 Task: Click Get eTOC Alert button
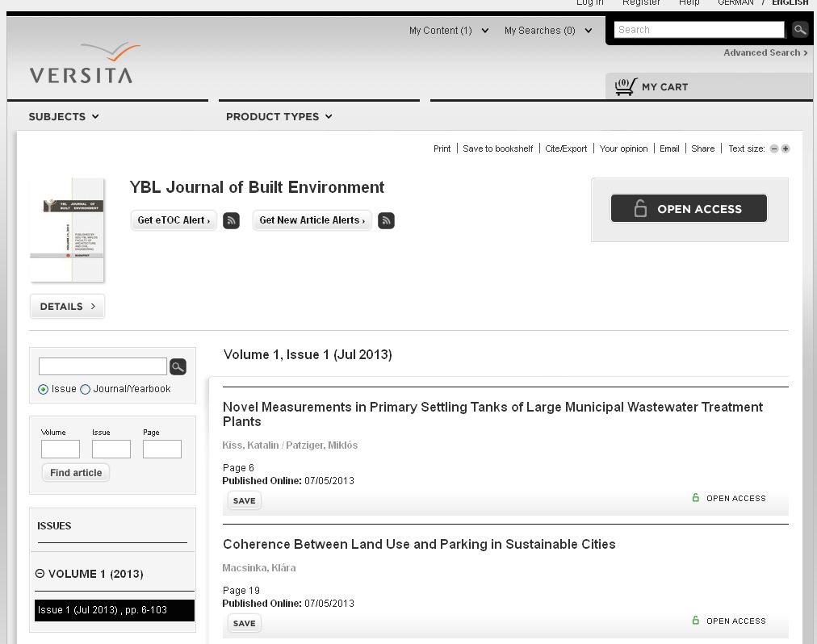174,220
